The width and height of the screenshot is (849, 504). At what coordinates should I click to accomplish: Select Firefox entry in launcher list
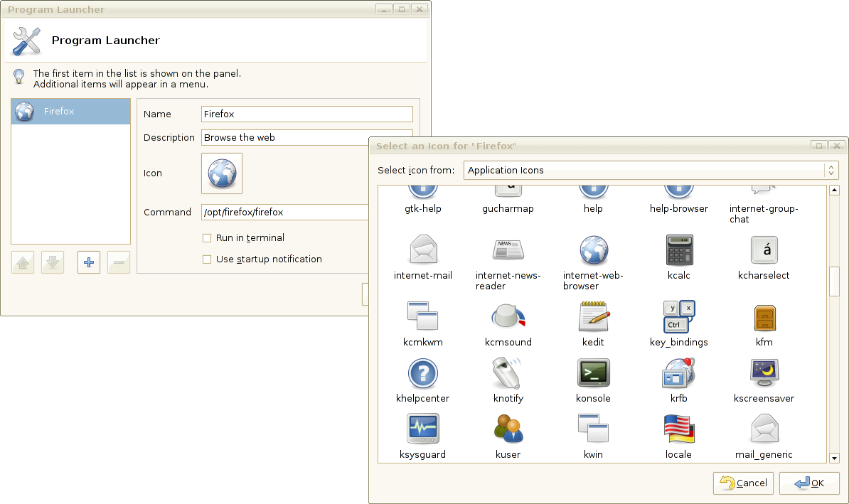(x=71, y=112)
